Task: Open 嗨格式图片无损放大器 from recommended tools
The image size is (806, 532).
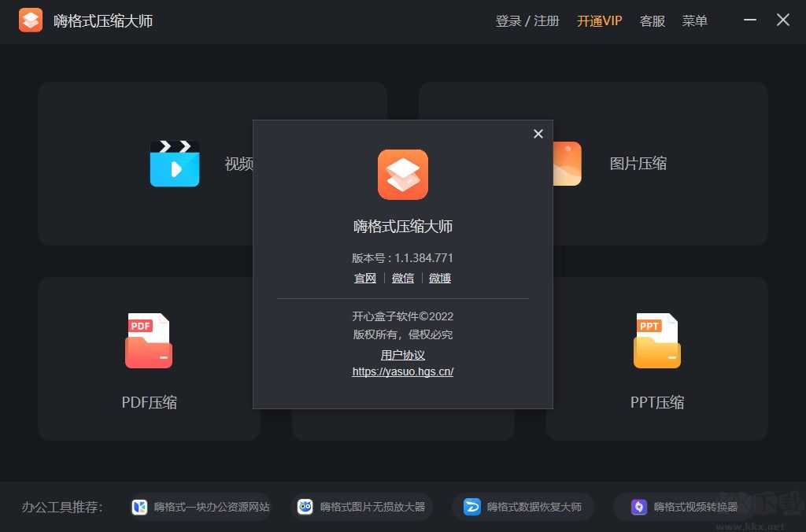Action: click(361, 507)
